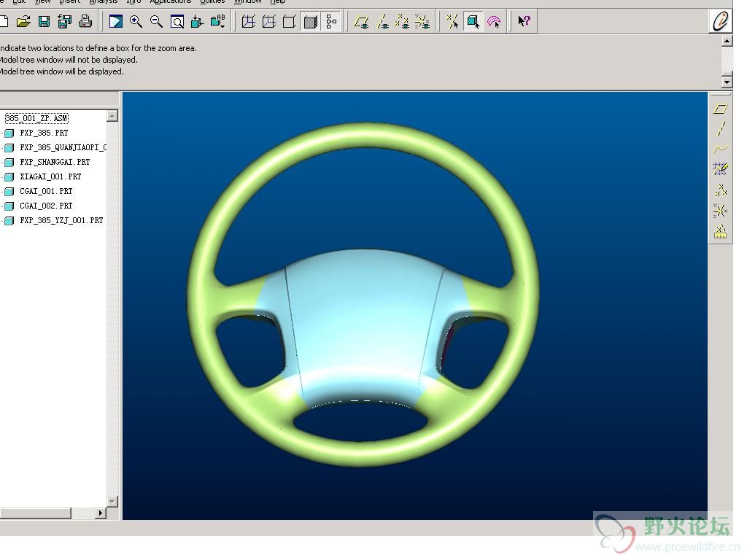Select CGAI_001.PRT in the model tree
This screenshot has width=747, height=560.
pyautogui.click(x=46, y=191)
